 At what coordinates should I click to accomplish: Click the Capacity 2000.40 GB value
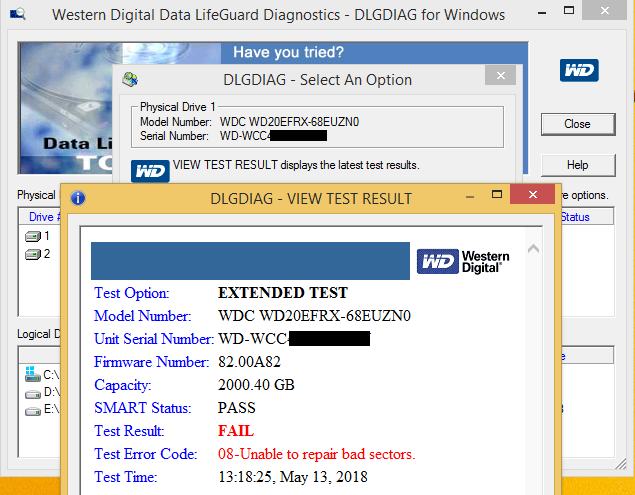[x=256, y=384]
